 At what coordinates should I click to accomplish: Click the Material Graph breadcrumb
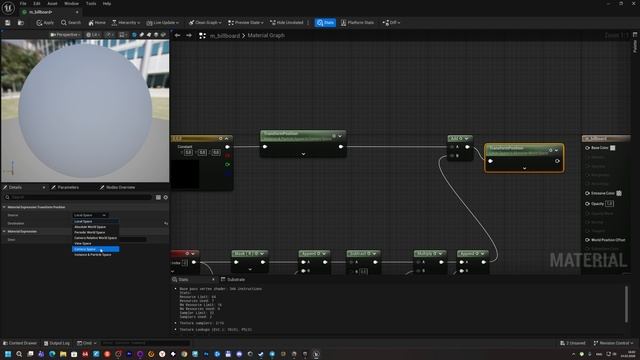coord(266,36)
